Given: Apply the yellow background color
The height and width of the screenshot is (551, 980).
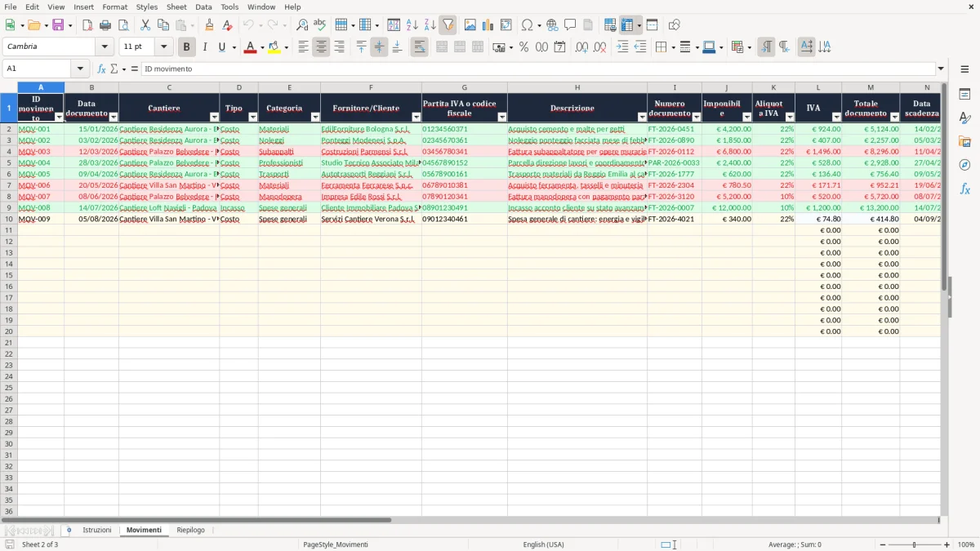Looking at the screenshot, I should tap(274, 47).
